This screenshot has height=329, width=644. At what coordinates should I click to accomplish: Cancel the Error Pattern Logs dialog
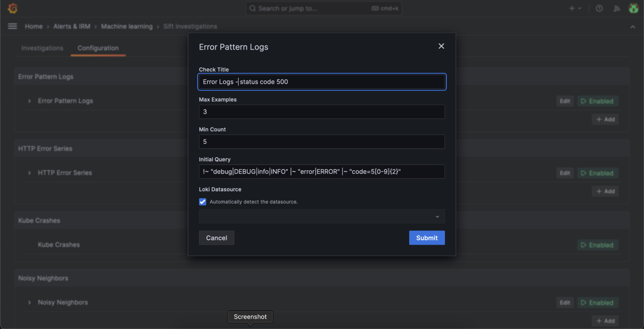click(x=216, y=238)
